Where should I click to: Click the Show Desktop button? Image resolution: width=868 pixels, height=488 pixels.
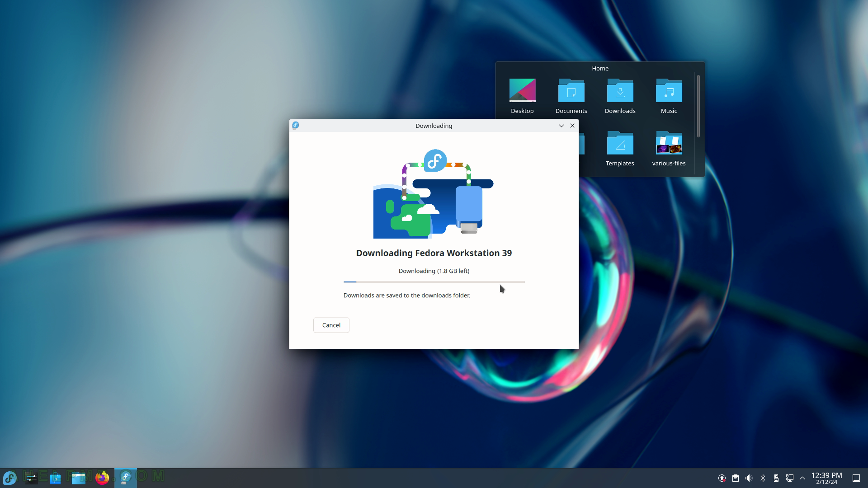[x=856, y=478]
